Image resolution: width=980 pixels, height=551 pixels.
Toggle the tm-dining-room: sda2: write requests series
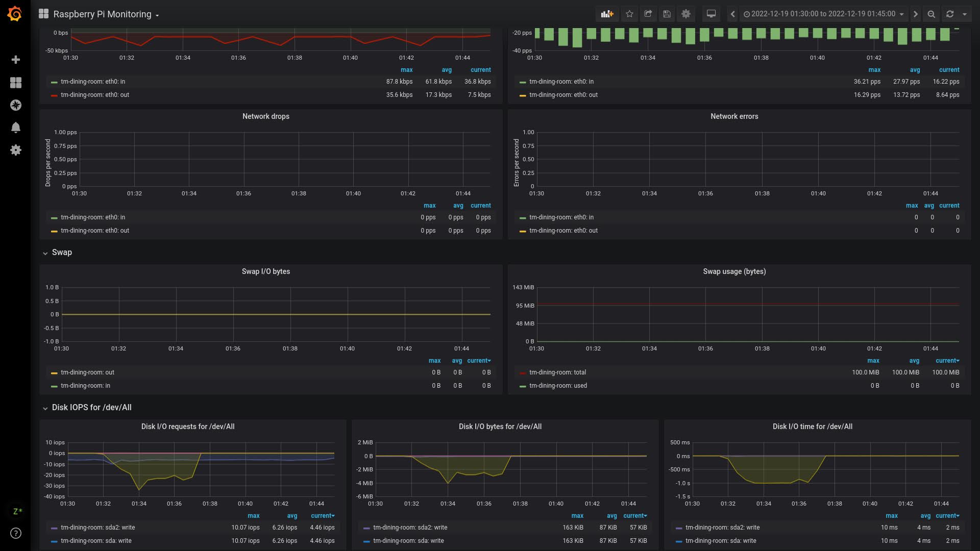pos(97,528)
